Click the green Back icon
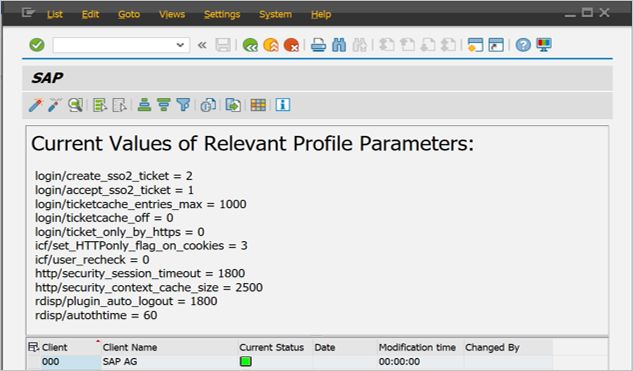This screenshot has height=371, width=633. tap(250, 45)
